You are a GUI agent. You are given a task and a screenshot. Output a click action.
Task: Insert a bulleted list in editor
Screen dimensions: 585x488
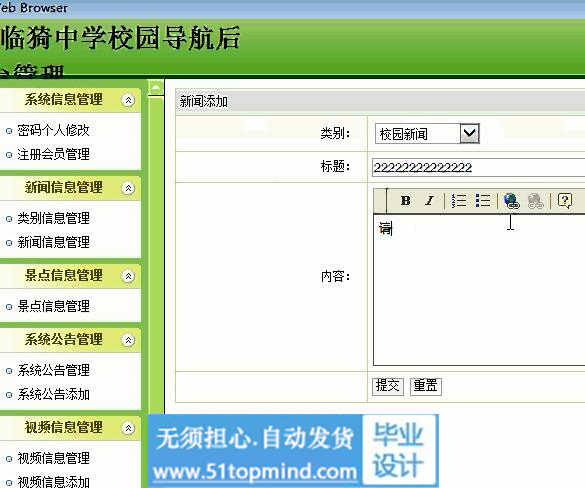(x=483, y=201)
